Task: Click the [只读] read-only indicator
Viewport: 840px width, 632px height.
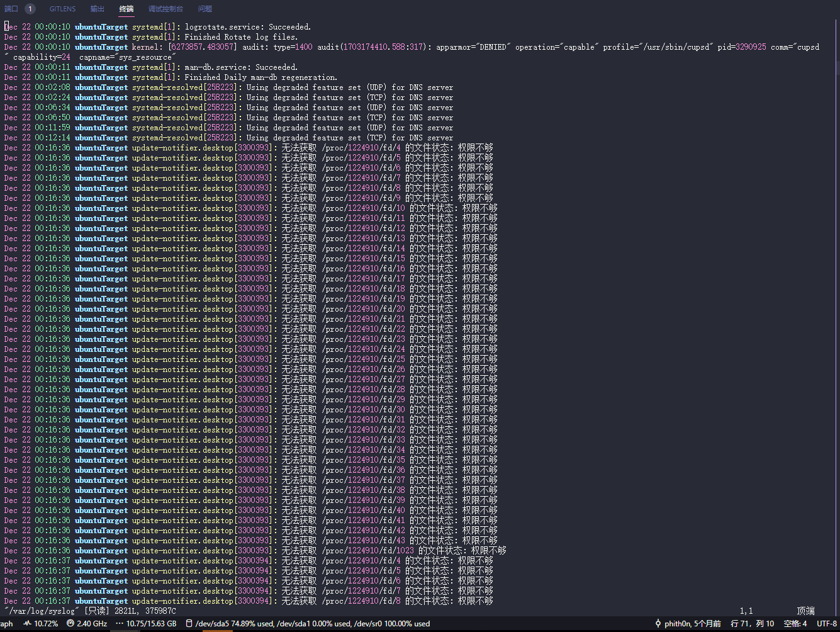Action: pos(97,611)
